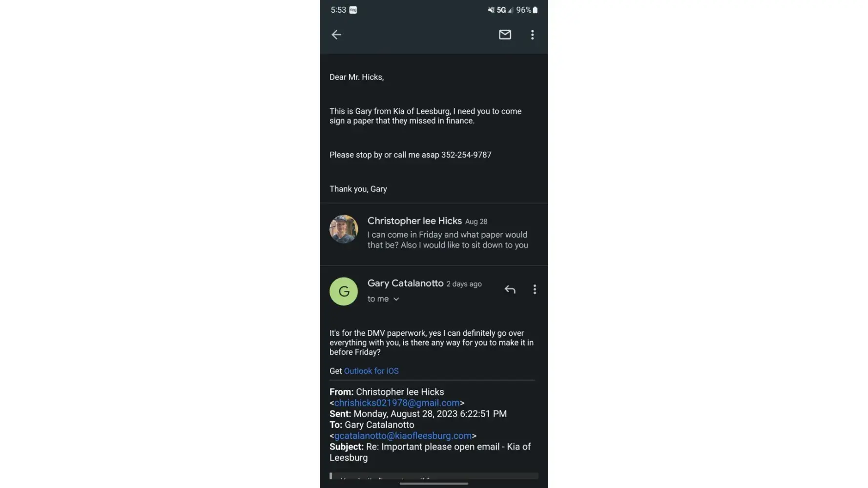
Task: Expand the quoted text at bottom
Action: point(434,476)
